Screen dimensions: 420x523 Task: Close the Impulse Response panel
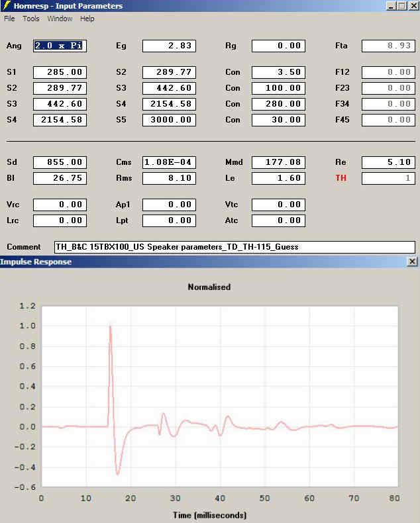412,261
